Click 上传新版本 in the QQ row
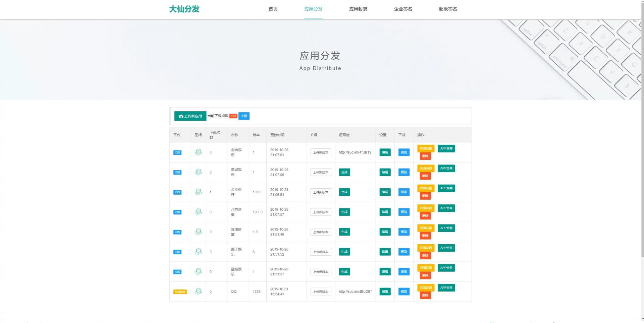 click(x=320, y=292)
